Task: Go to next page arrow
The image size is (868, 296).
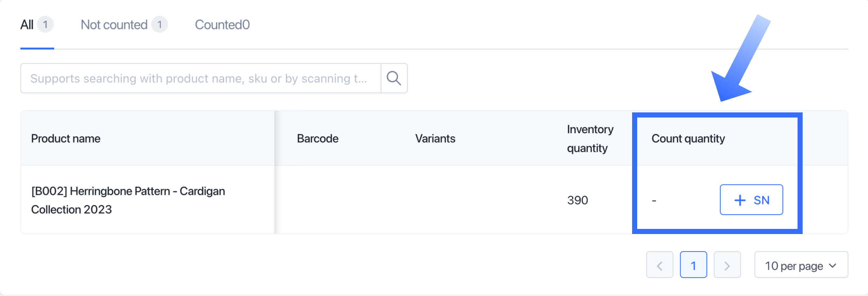Action: coord(727,265)
